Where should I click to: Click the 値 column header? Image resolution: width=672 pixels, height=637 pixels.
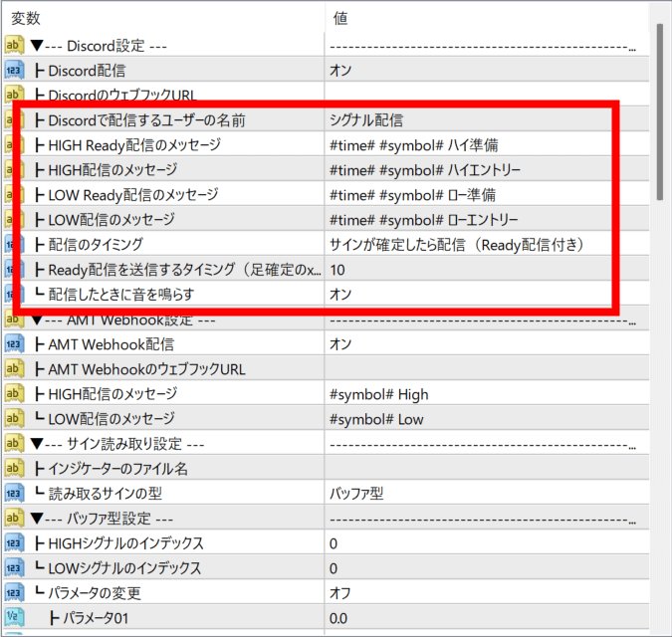[x=340, y=18]
